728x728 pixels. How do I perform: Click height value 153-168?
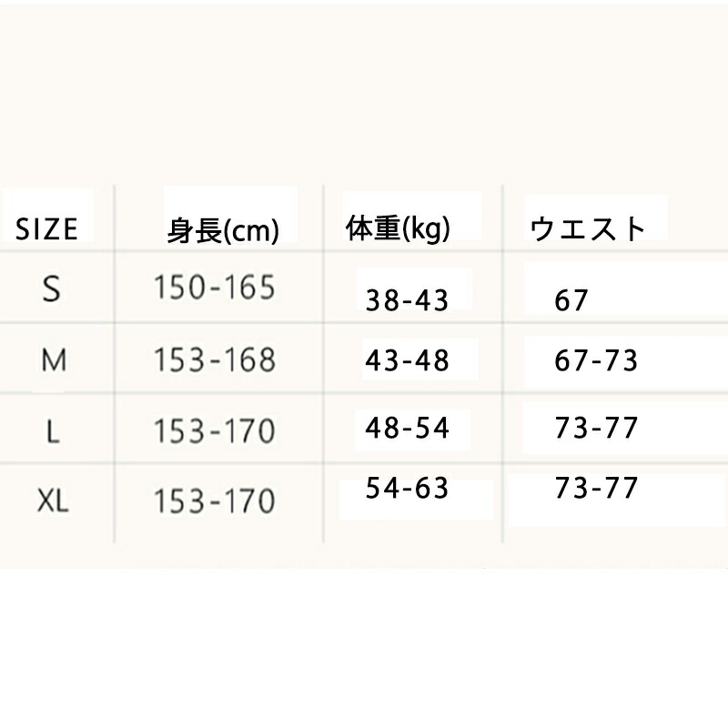click(214, 359)
